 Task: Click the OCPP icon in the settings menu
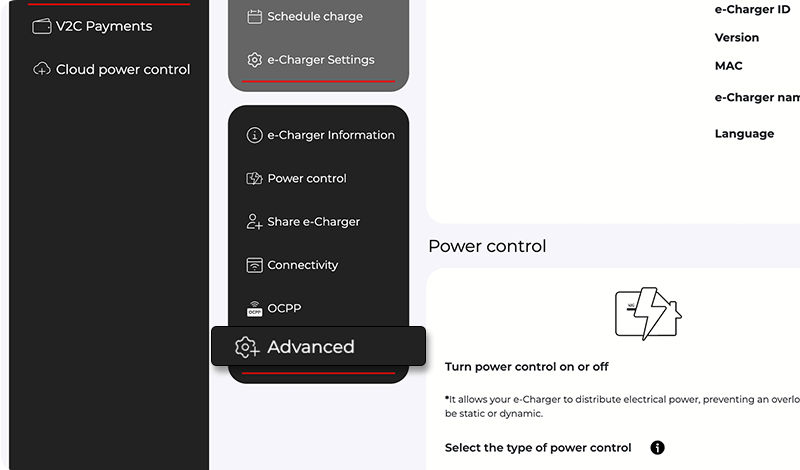(x=254, y=308)
